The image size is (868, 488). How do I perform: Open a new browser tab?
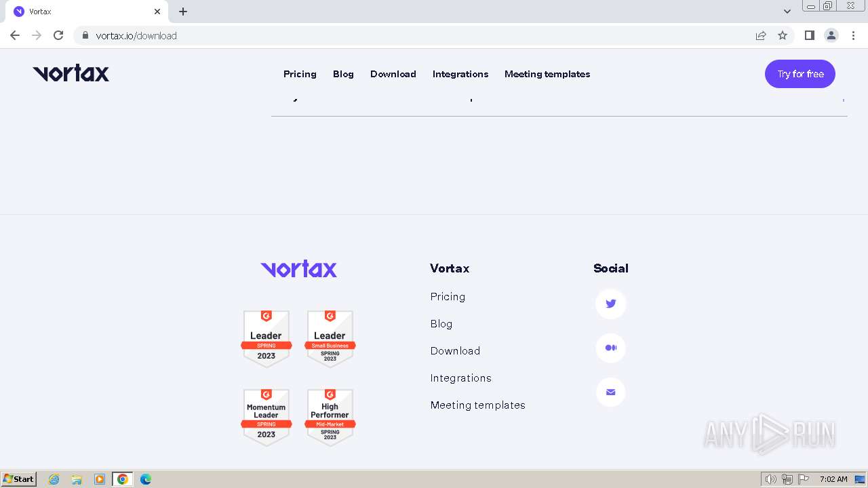coord(183,12)
